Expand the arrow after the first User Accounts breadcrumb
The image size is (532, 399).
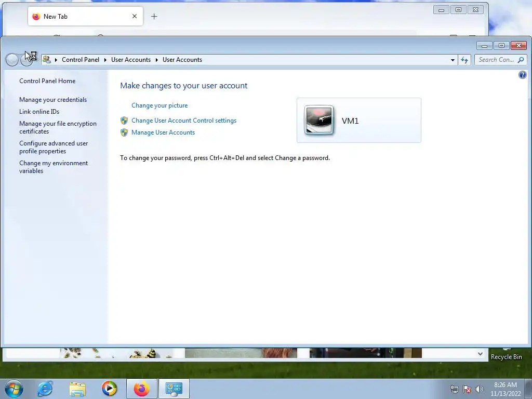click(157, 60)
